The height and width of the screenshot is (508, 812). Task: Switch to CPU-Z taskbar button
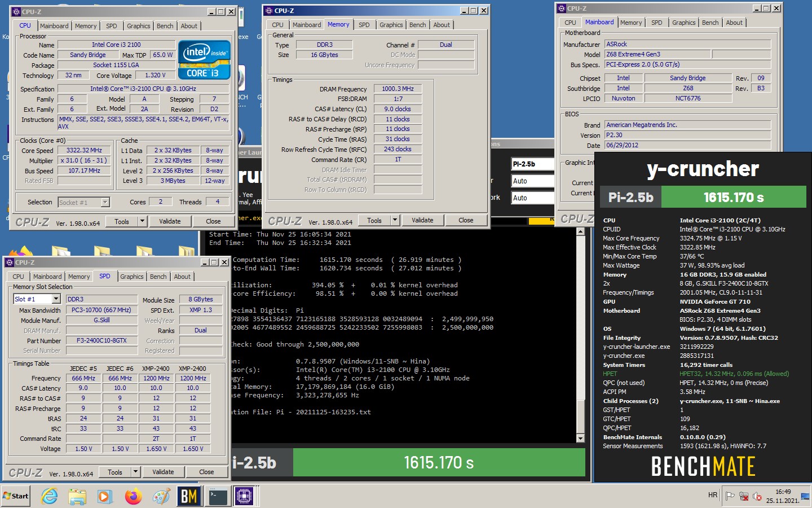point(244,496)
